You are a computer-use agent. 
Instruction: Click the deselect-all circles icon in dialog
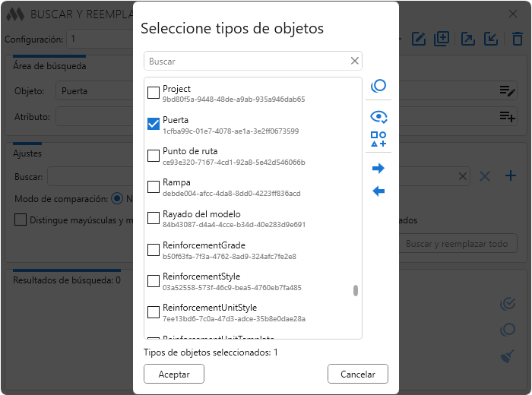[378, 87]
